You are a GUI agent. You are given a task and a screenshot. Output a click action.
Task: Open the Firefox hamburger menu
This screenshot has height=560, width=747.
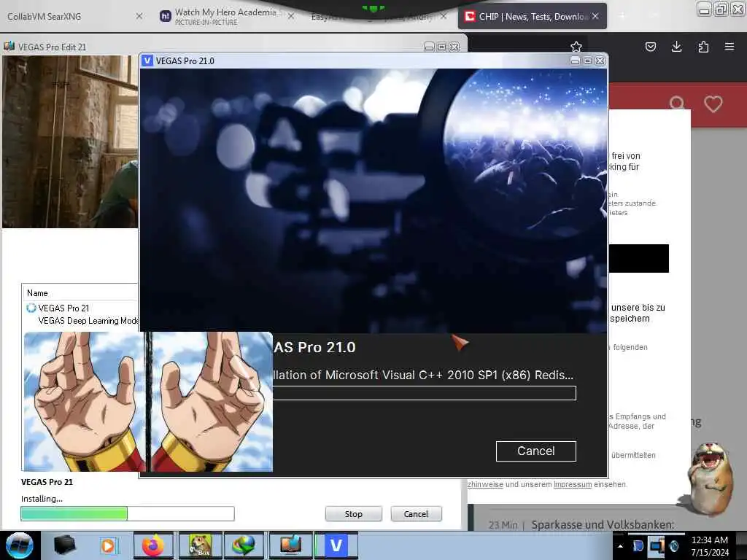click(729, 47)
